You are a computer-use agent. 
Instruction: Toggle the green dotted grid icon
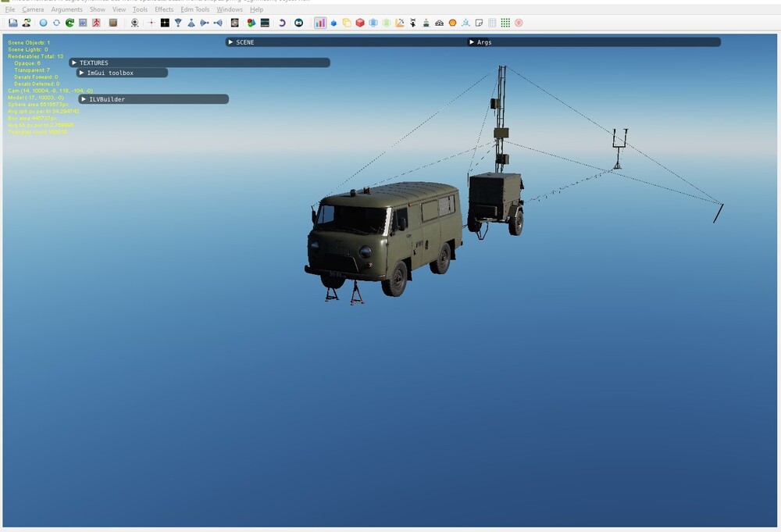tap(505, 23)
